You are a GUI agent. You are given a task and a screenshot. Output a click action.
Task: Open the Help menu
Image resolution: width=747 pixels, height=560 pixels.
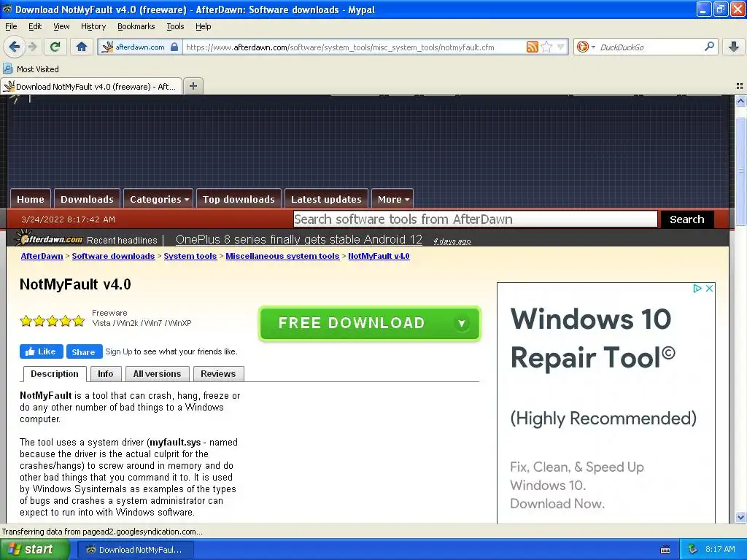203,26
